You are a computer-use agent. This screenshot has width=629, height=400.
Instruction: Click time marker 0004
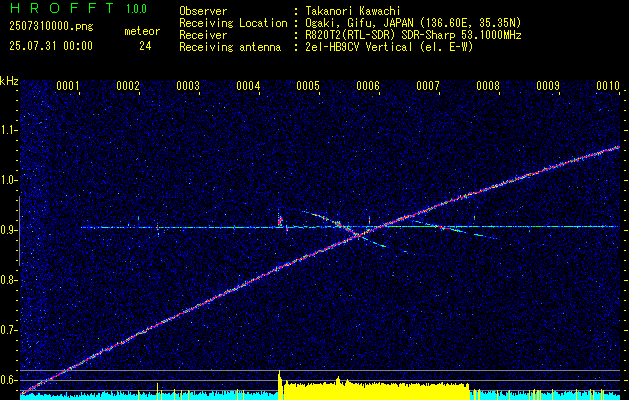point(248,86)
